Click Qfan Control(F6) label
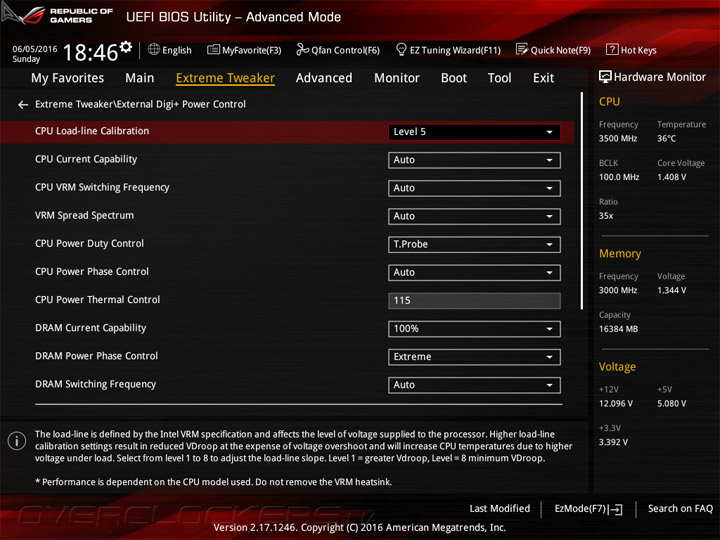Image resolution: width=720 pixels, height=540 pixels. (x=345, y=50)
